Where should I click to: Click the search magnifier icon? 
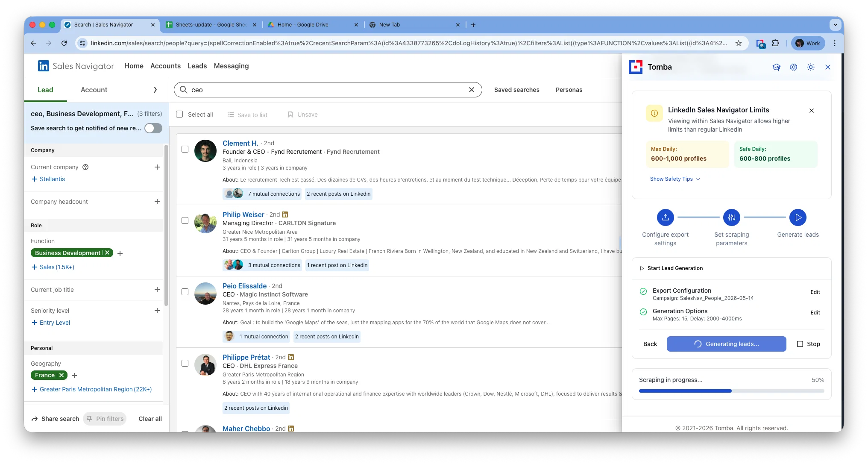[x=184, y=90]
